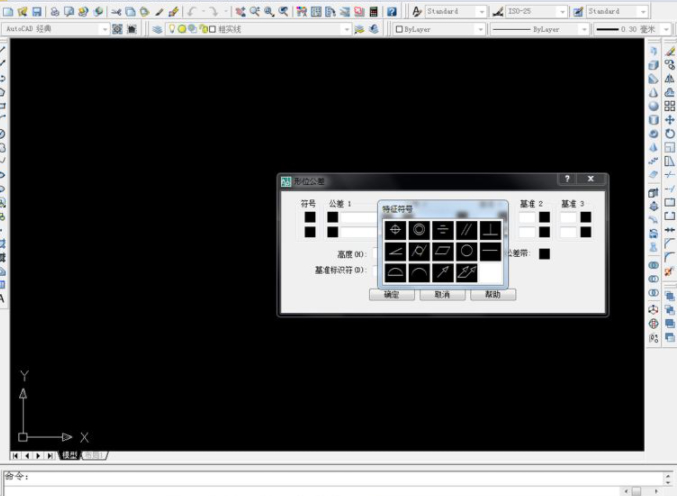Select the position tolerance symbol
This screenshot has width=677, height=496.
pos(395,230)
